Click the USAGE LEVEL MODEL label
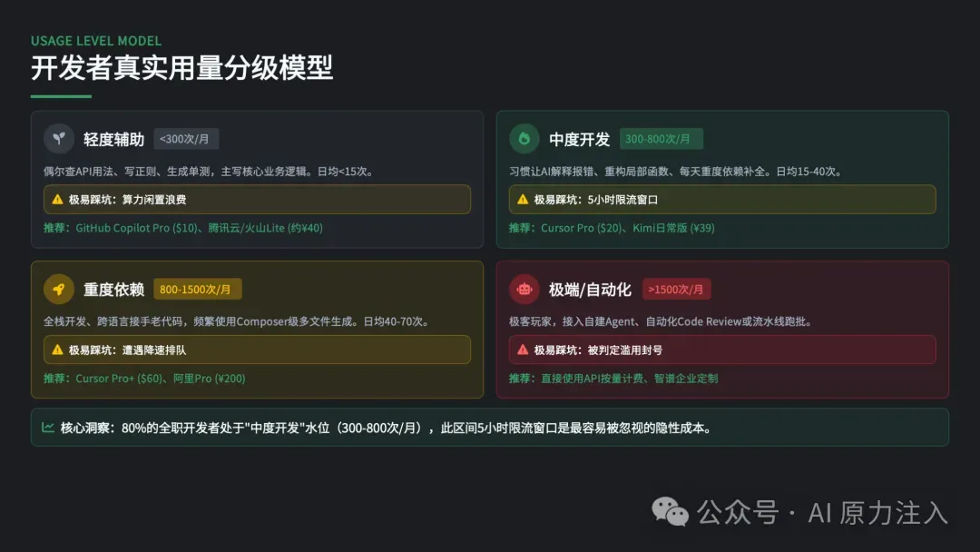Screen dimensions: 980x552 [96, 41]
